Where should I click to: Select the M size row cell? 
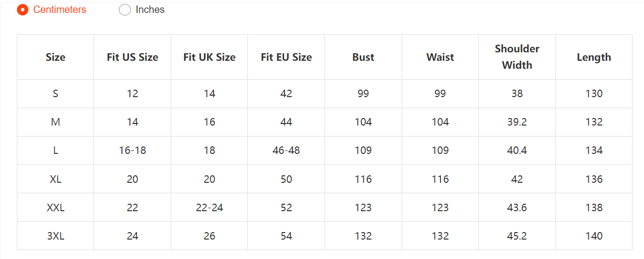[55, 122]
